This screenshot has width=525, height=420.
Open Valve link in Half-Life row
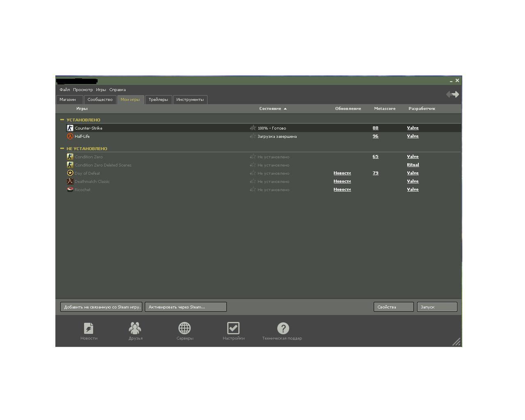pyautogui.click(x=413, y=136)
